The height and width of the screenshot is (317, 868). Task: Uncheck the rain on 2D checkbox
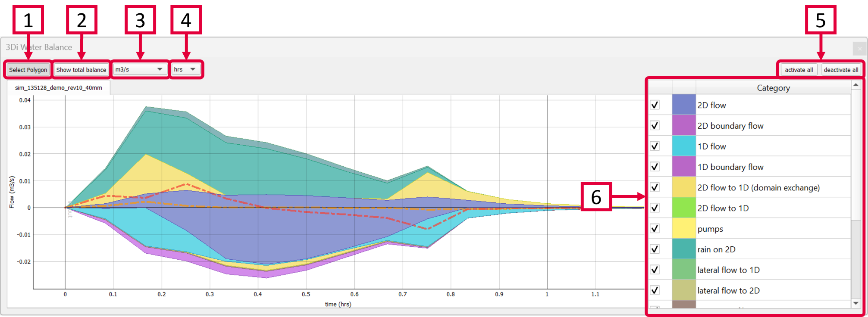click(655, 249)
